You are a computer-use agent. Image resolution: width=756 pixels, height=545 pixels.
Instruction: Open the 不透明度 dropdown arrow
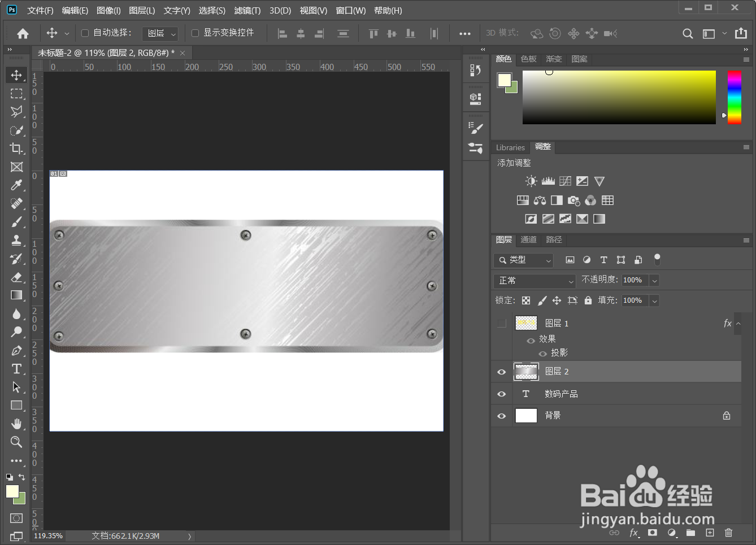[x=654, y=281]
